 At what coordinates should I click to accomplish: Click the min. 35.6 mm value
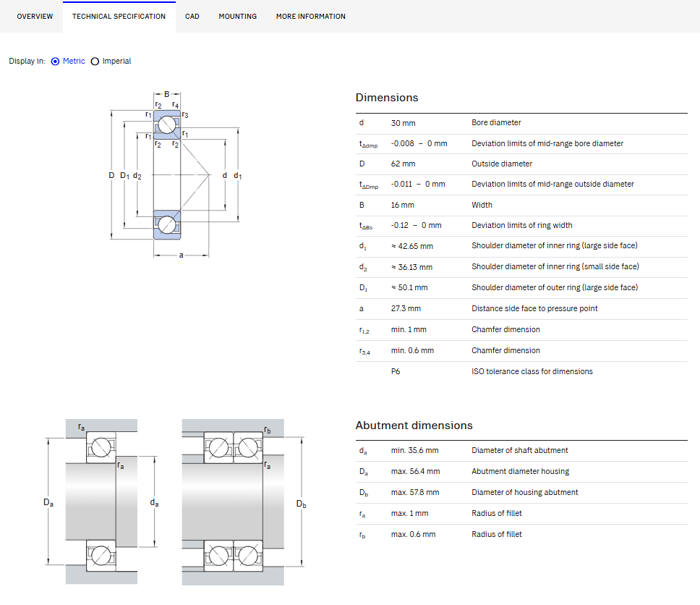pyautogui.click(x=415, y=450)
